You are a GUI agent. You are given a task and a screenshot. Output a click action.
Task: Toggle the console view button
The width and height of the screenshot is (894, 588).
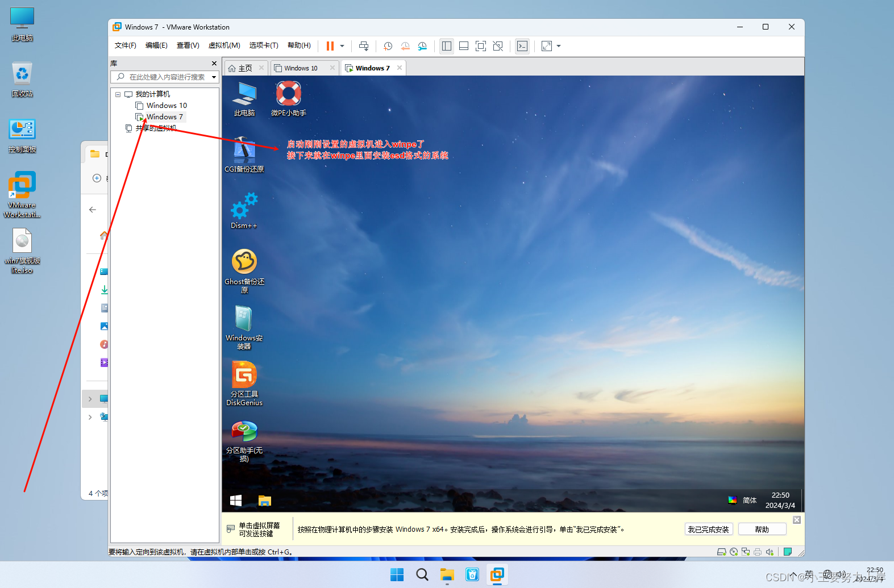522,46
